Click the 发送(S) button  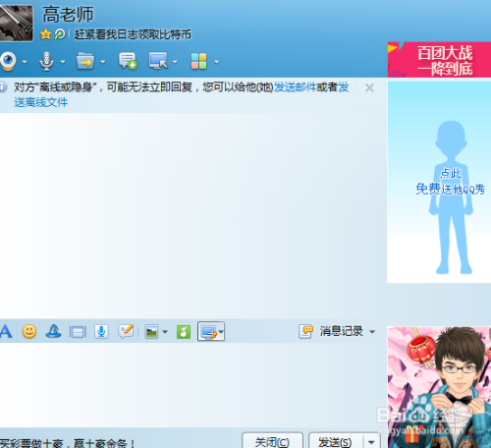(335, 441)
